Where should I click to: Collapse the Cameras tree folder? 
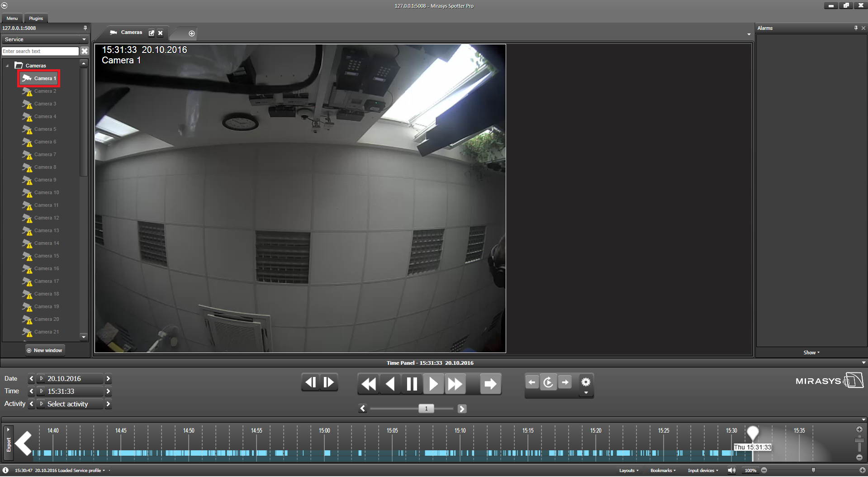pyautogui.click(x=7, y=66)
